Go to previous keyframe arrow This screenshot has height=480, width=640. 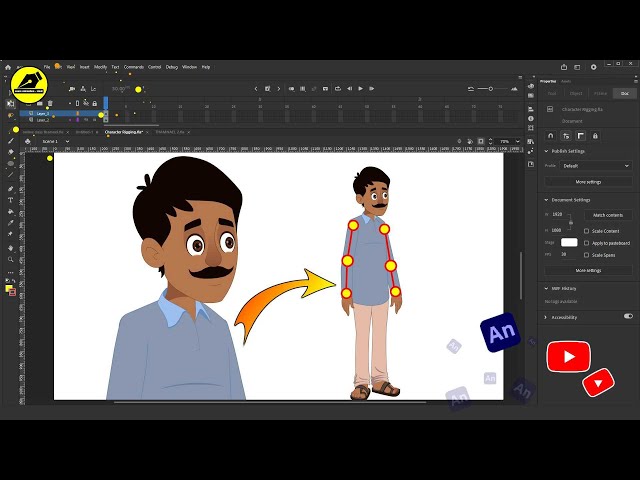point(256,89)
